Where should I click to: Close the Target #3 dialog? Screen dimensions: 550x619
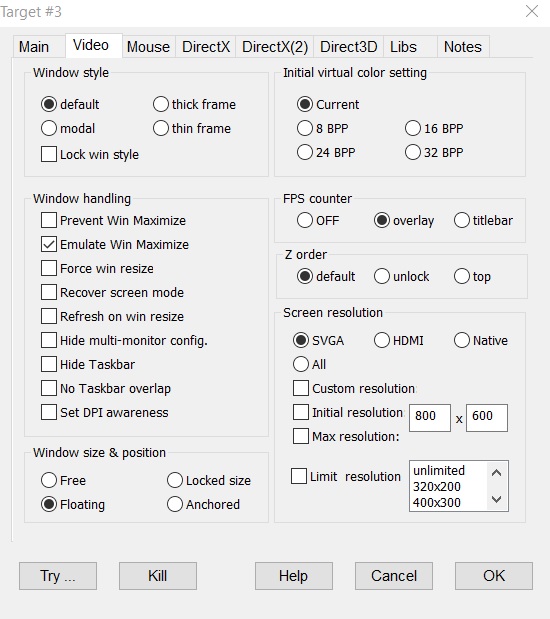coord(532,11)
